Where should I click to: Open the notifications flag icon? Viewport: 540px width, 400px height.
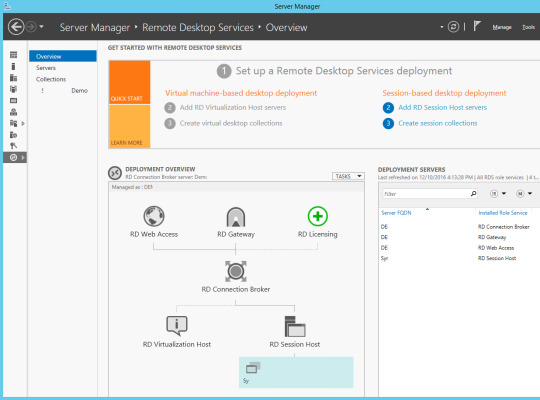[x=477, y=26]
